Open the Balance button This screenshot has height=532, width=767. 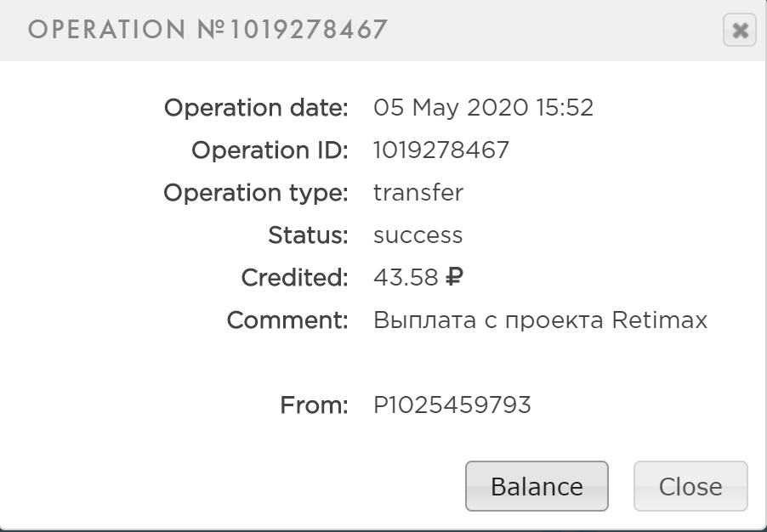point(537,486)
